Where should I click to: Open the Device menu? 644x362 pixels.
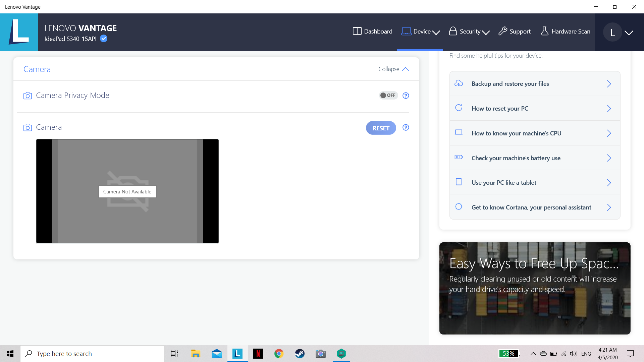click(x=420, y=32)
